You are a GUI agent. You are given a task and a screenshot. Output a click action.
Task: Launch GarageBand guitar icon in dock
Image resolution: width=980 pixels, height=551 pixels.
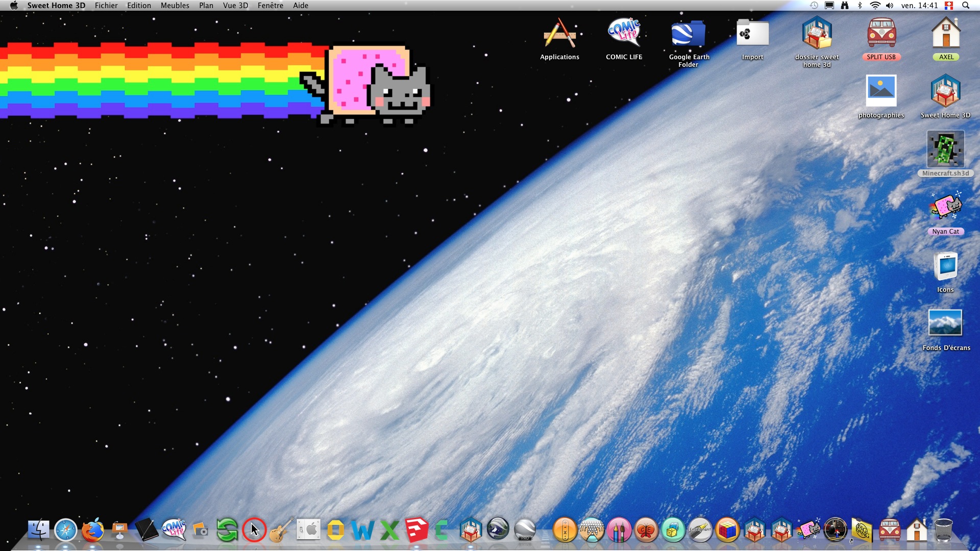(x=281, y=530)
